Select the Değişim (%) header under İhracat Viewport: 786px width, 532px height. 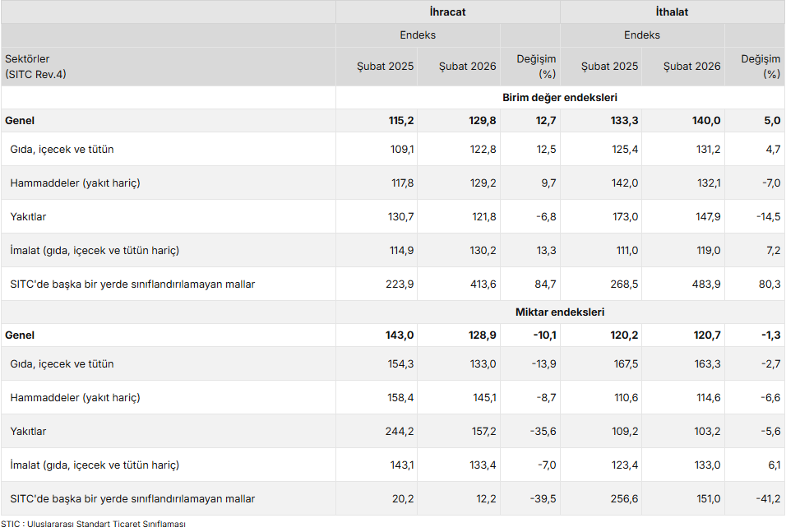tap(536, 67)
